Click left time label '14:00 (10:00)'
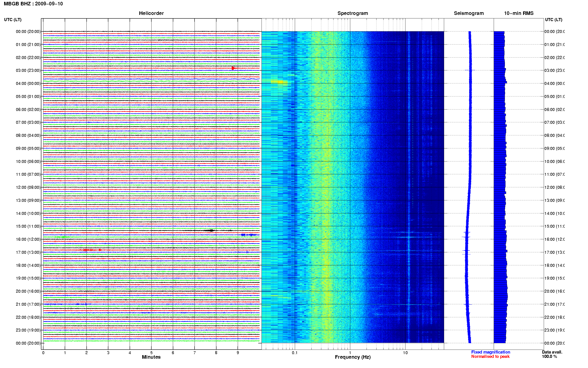Screen dimensions: 588x368 [x=28, y=213]
